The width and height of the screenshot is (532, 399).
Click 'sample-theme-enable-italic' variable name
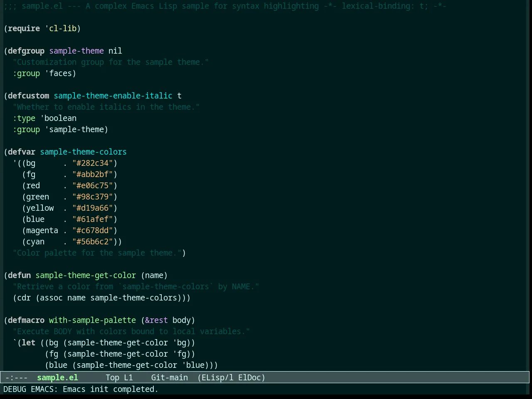tap(113, 96)
